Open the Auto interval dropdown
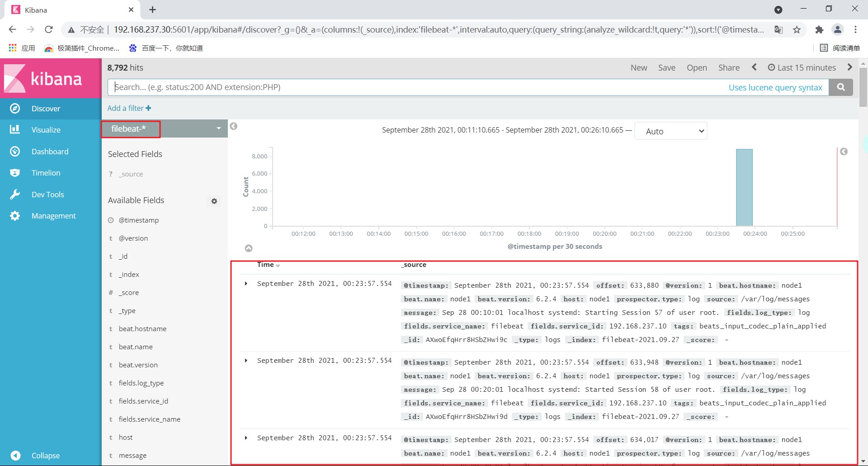Viewport: 868px width, 466px height. point(671,131)
